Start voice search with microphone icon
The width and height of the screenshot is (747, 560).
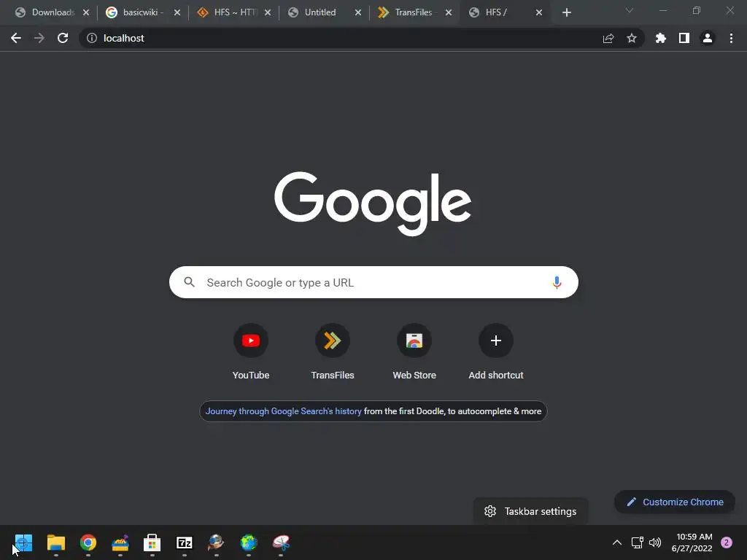[x=557, y=282]
